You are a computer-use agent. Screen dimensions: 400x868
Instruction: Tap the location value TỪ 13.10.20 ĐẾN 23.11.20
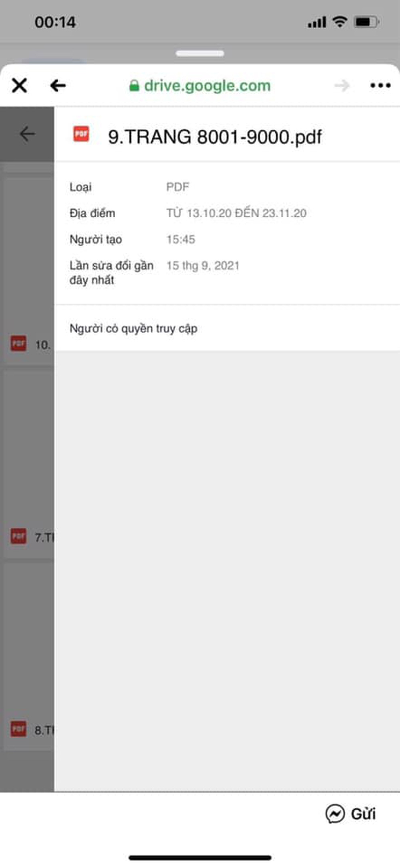(x=236, y=213)
